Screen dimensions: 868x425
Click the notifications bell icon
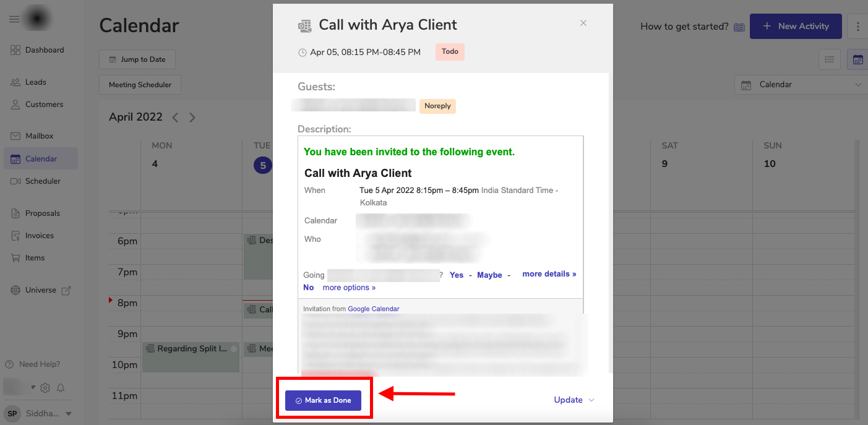coord(61,388)
